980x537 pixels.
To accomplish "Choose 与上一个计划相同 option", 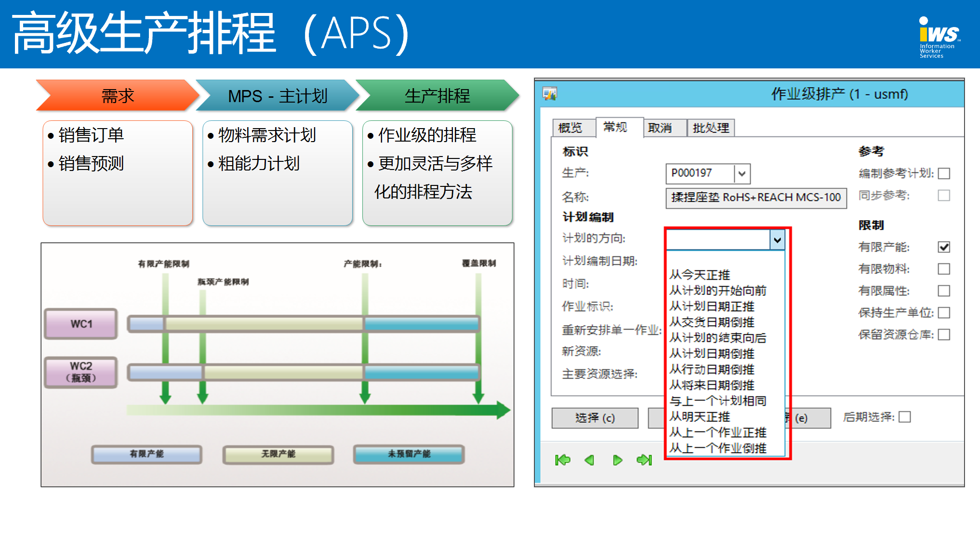I will 718,401.
